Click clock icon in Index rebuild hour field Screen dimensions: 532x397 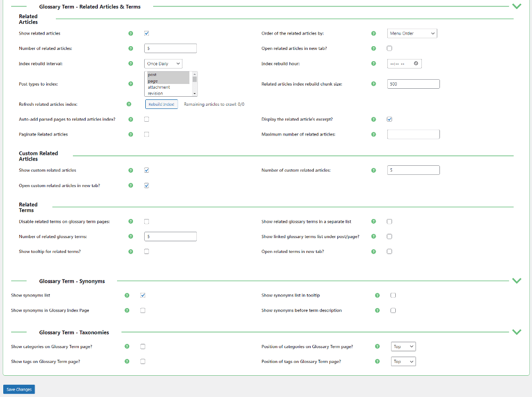click(416, 64)
